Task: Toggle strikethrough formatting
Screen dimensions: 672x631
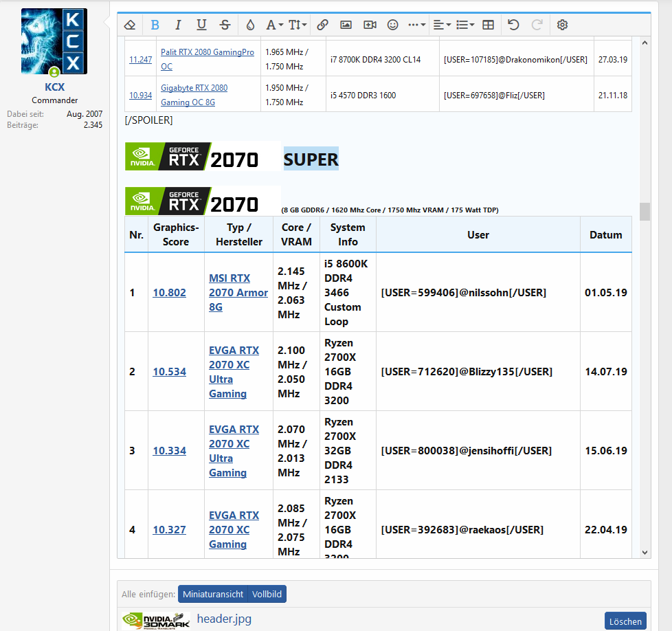Action: coord(225,25)
